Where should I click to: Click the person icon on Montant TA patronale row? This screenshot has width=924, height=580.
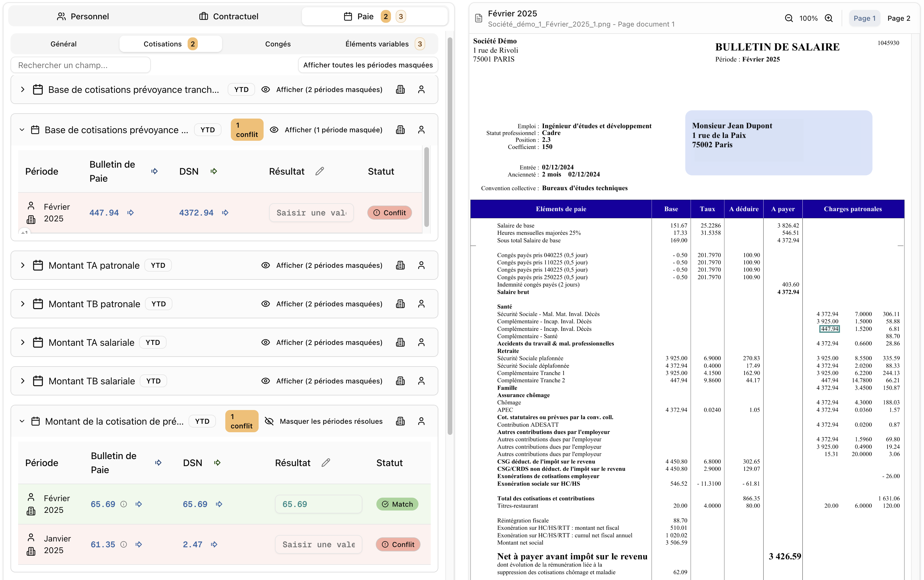pyautogui.click(x=421, y=265)
